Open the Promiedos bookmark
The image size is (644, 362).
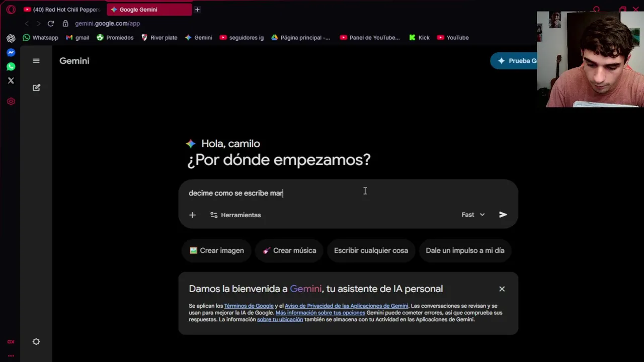click(115, 38)
